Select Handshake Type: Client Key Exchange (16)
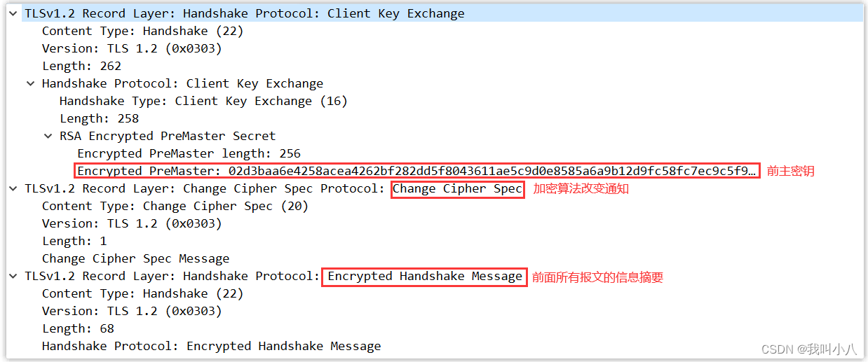Screen dimensions: 868x362 [x=203, y=101]
